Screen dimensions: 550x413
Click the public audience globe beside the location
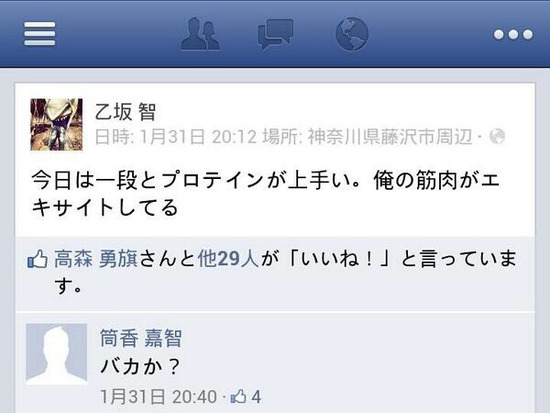497,136
